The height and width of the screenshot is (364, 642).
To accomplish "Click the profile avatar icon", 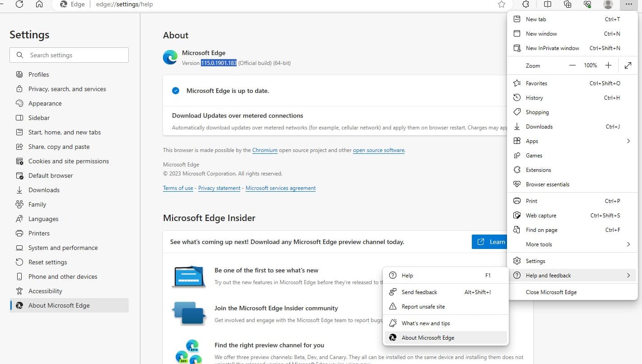I will point(608,5).
